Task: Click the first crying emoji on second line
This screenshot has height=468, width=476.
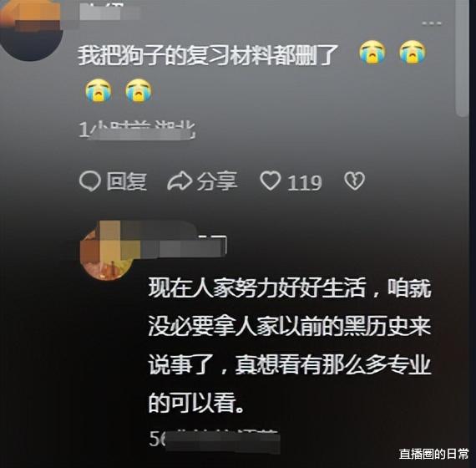Action: coord(98,90)
